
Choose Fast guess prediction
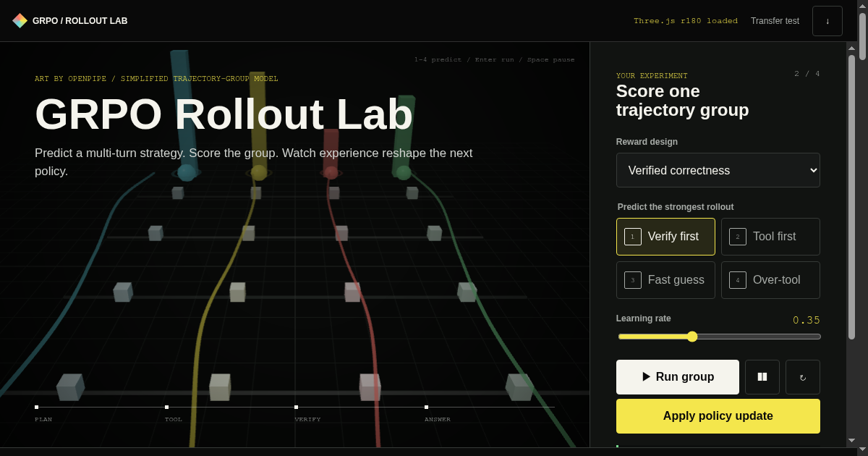tap(665, 280)
